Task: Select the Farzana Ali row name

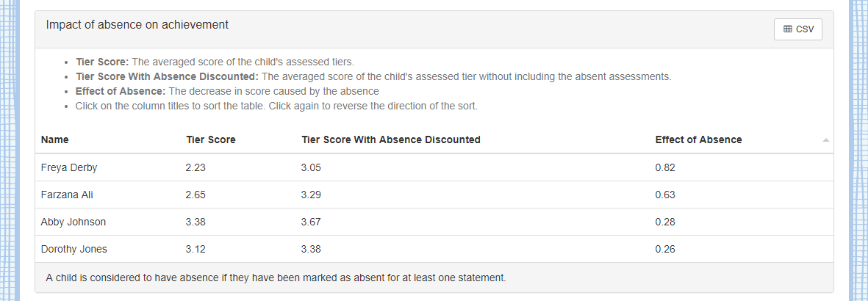Action: tap(66, 195)
